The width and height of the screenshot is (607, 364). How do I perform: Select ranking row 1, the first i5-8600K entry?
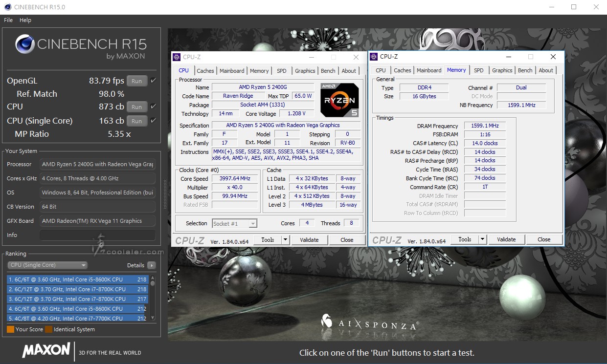pos(78,279)
